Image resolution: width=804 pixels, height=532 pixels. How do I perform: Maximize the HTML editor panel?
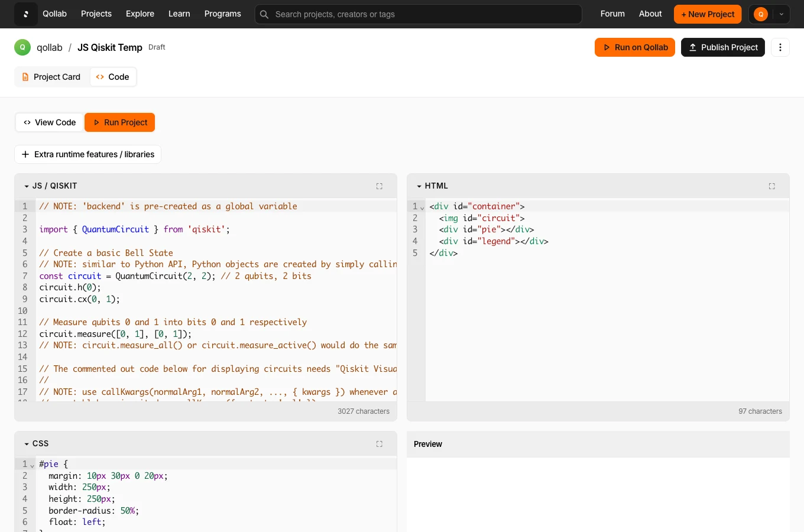[x=772, y=186]
